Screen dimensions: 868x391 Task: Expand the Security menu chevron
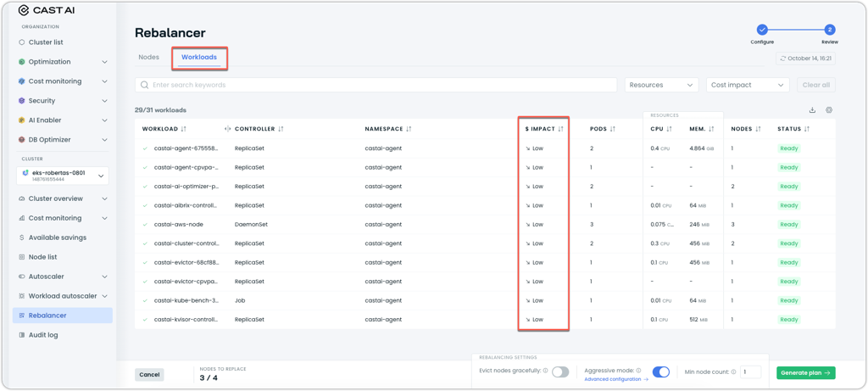[x=104, y=101]
